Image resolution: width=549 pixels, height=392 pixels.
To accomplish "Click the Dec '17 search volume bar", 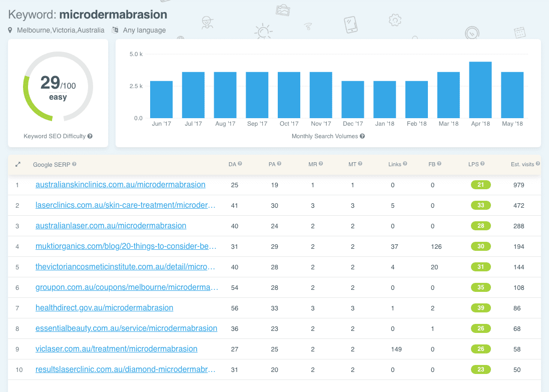I will [x=353, y=100].
